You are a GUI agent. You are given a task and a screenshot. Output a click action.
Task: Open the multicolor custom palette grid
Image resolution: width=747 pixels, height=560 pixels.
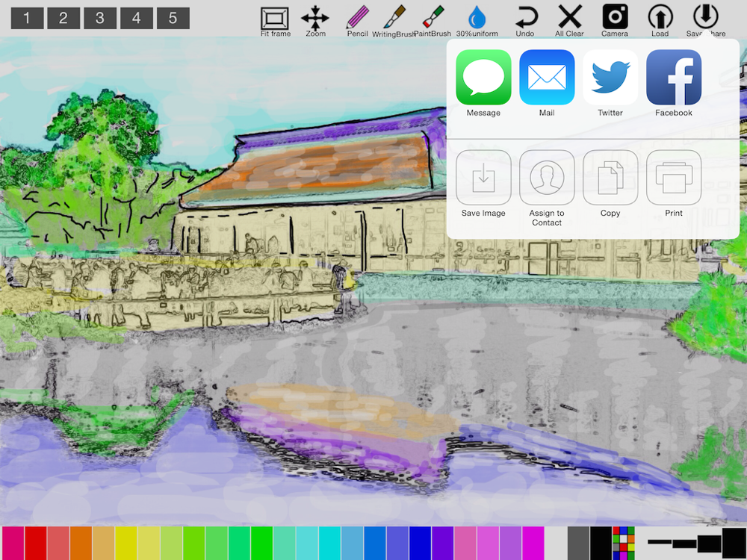point(623,543)
